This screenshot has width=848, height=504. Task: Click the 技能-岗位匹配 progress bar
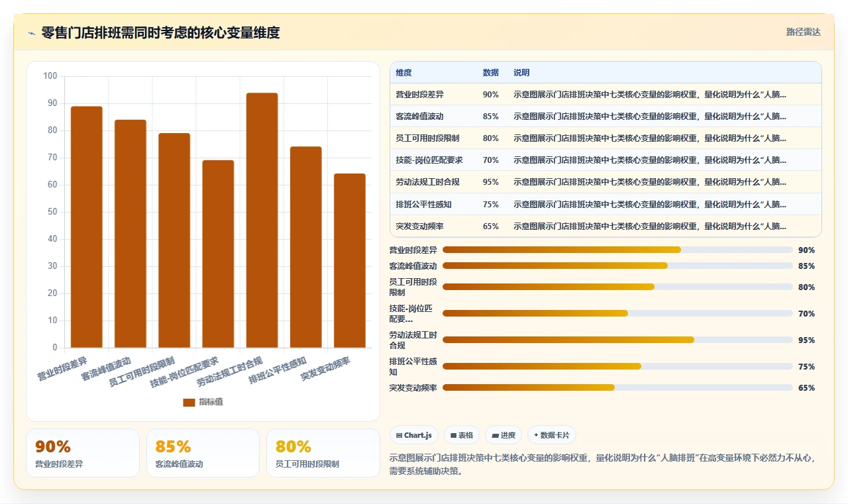coord(617,313)
